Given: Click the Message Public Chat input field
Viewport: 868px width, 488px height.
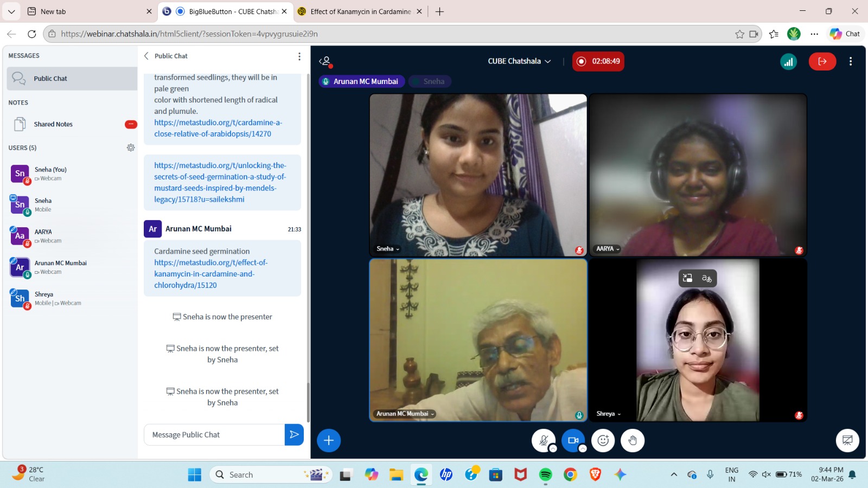Looking at the screenshot, I should (x=214, y=435).
